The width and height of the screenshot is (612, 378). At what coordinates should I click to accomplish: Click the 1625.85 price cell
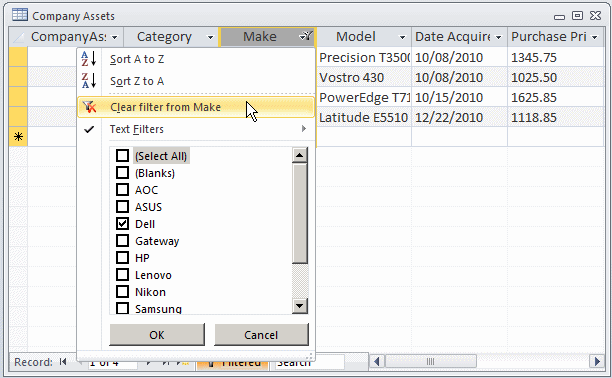tap(556, 97)
